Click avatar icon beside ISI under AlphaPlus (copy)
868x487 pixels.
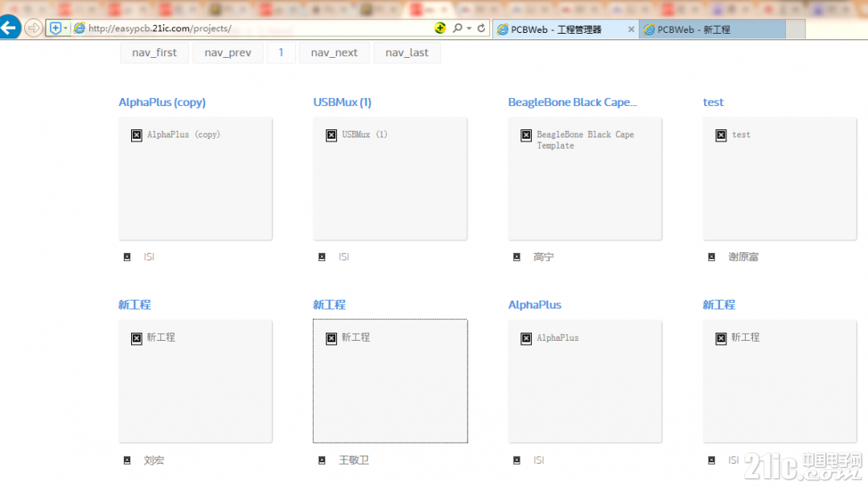127,257
